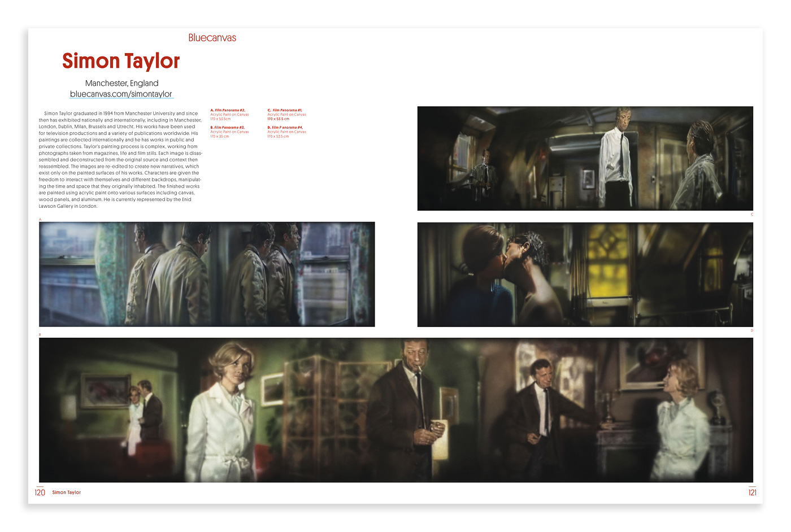This screenshot has width=791, height=532.
Task: Click the Manchester, England location text
Action: [121, 83]
